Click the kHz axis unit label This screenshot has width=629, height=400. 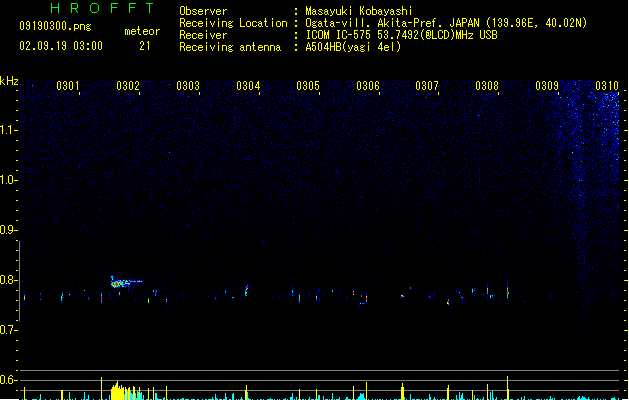point(9,81)
